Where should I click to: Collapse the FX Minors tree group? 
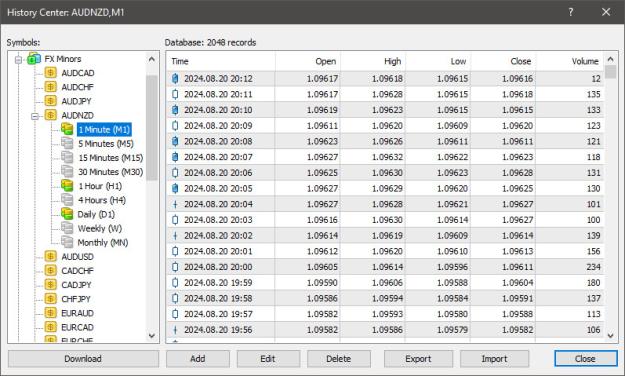tap(18, 59)
